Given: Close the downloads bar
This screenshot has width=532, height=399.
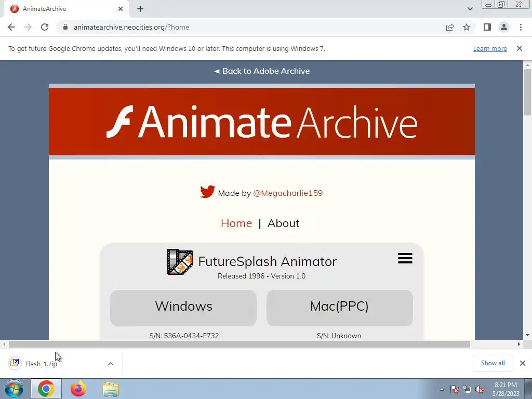Looking at the screenshot, I should pos(523,363).
